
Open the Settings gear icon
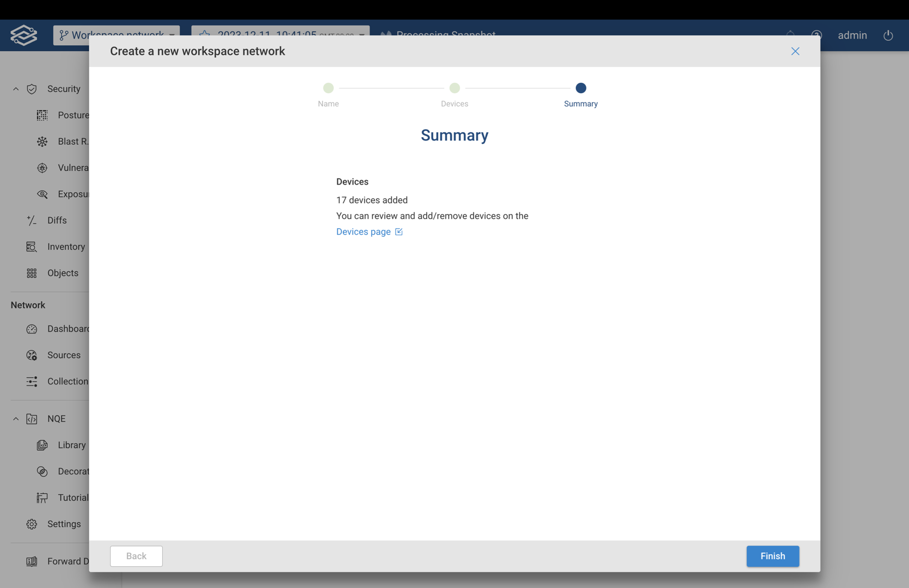pos(32,524)
